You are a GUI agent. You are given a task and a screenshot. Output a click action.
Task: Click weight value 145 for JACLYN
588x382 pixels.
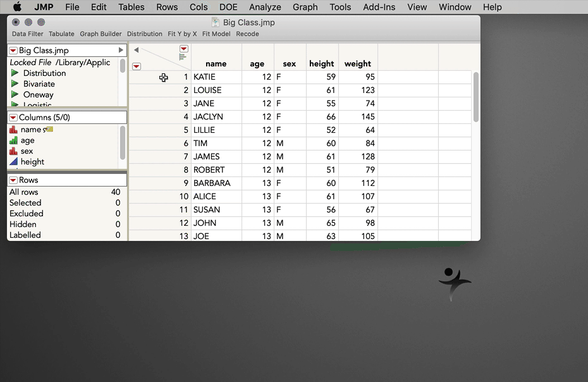click(358, 117)
